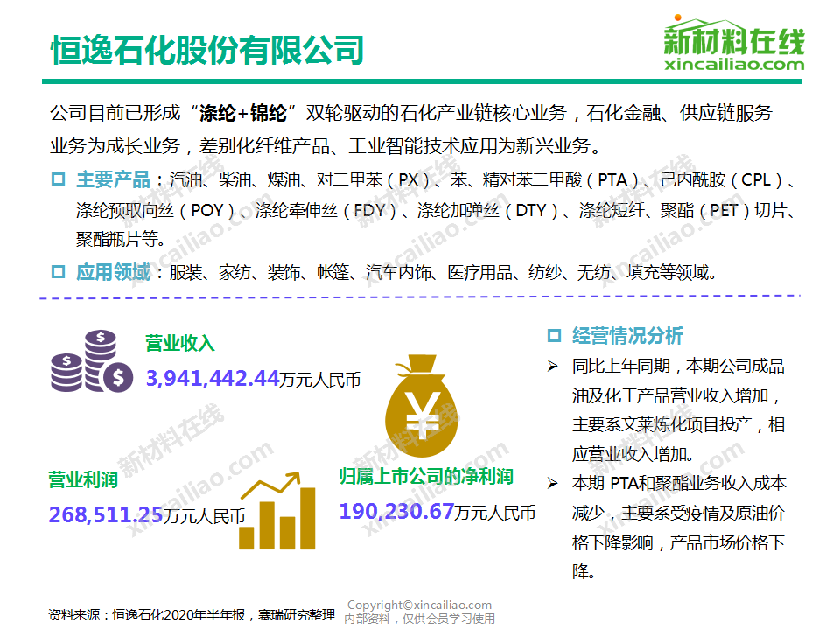The height and width of the screenshot is (630, 840).
Task: Click the text 己内酰胺（CPL）
Action: tap(721, 180)
